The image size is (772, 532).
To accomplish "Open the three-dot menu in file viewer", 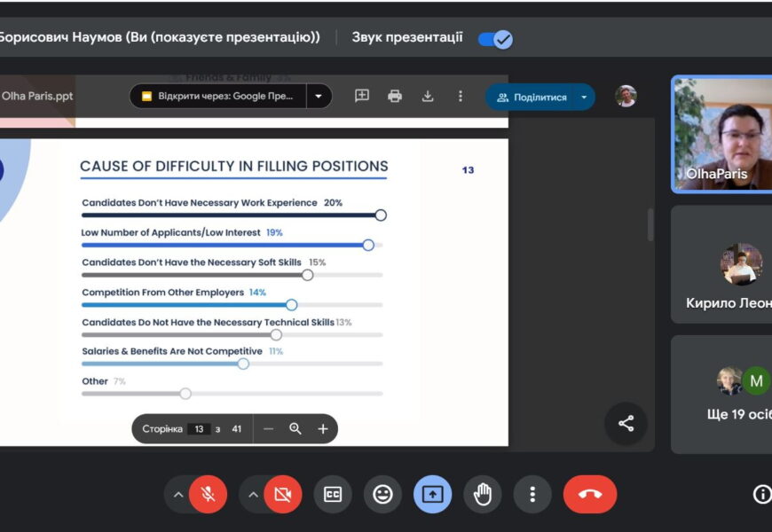I will pos(460,96).
